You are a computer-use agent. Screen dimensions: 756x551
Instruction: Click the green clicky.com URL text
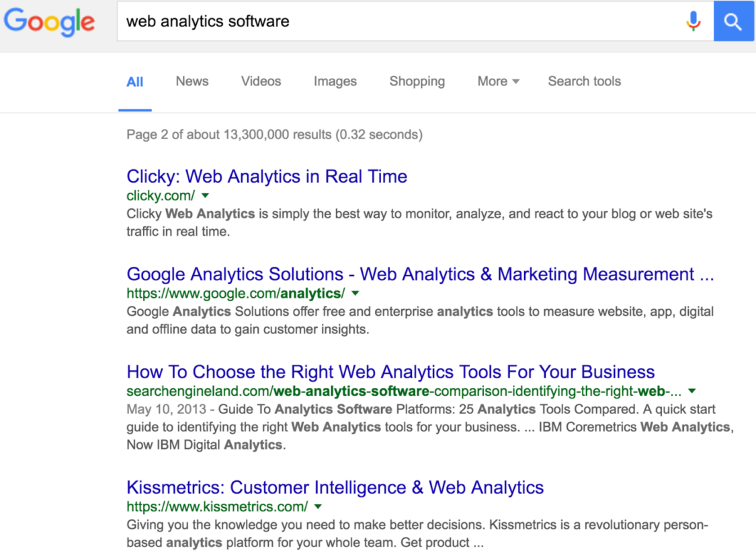(161, 196)
